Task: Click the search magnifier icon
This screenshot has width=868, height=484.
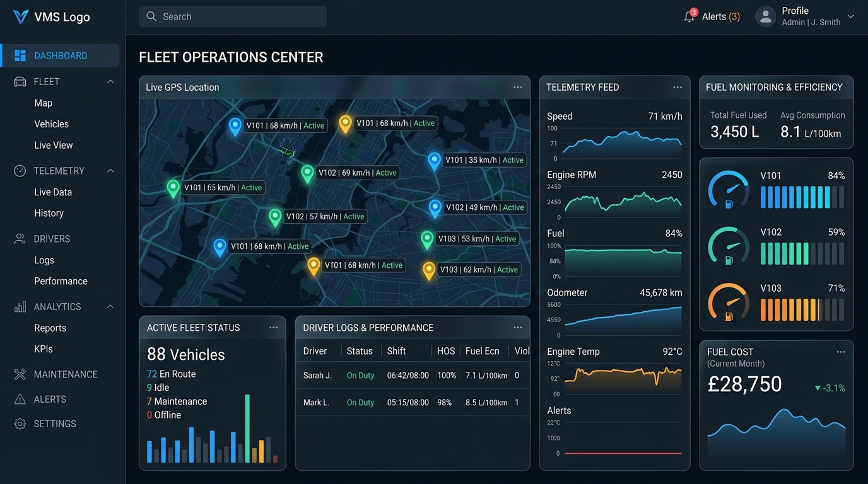Action: pos(151,16)
